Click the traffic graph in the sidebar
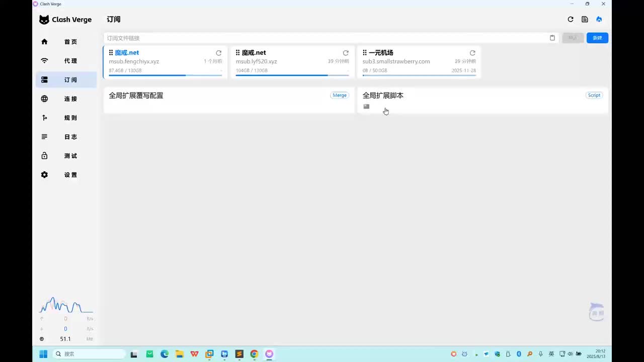Image resolution: width=644 pixels, height=362 pixels. click(x=66, y=305)
